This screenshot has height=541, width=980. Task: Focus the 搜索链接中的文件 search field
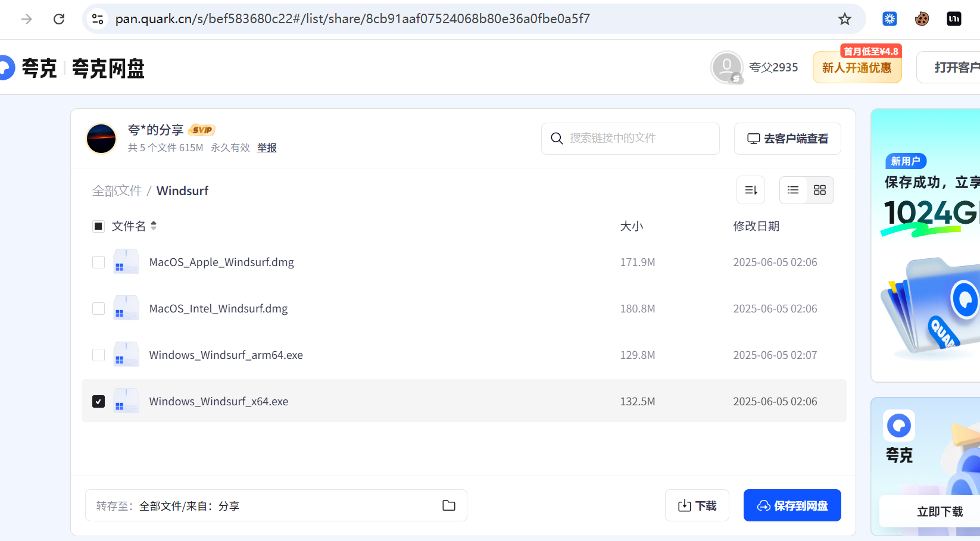631,139
